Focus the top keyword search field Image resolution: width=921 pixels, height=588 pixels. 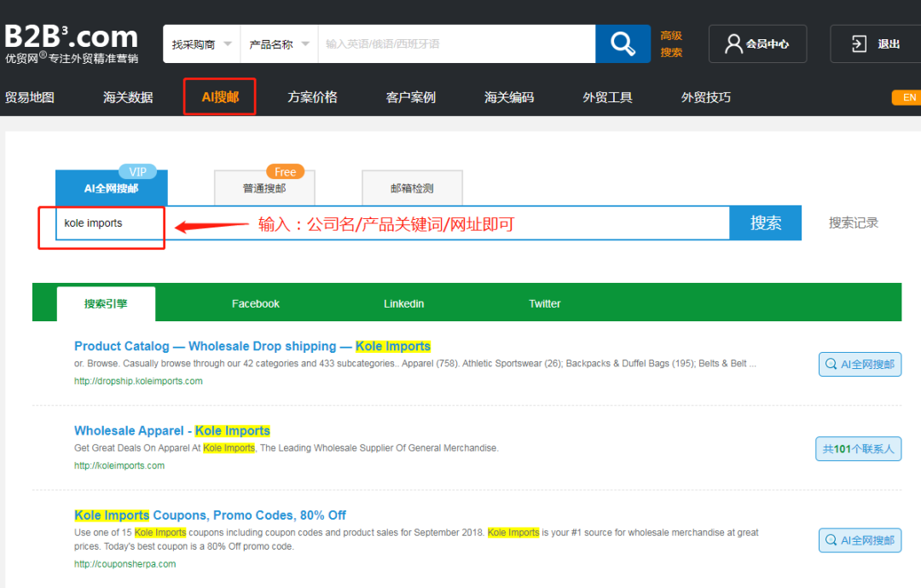coord(456,44)
